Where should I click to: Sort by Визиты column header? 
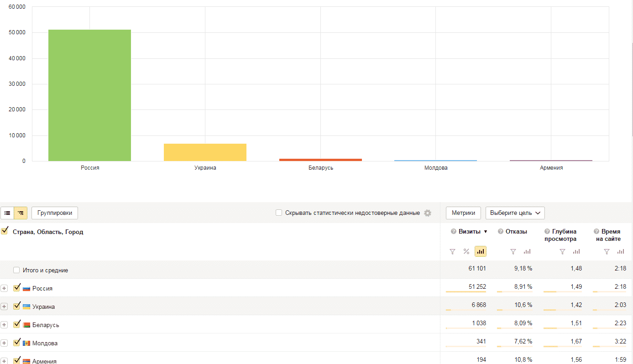point(470,232)
